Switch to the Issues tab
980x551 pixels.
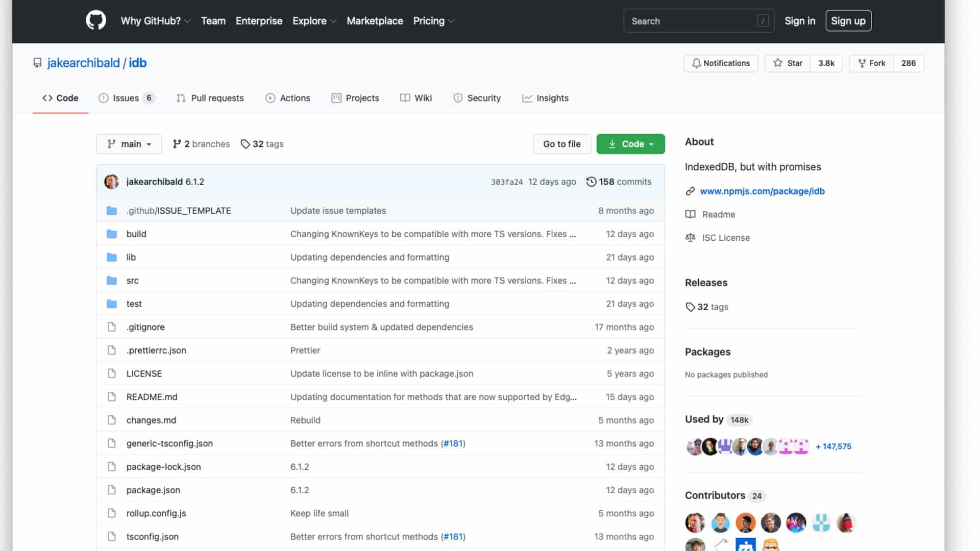tap(126, 98)
